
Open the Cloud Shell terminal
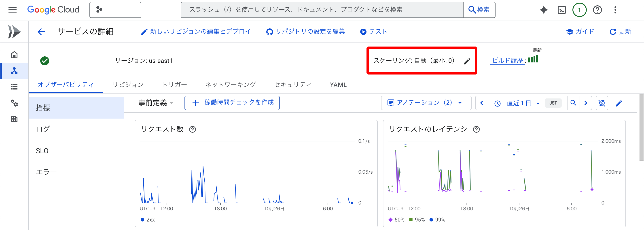(x=561, y=10)
